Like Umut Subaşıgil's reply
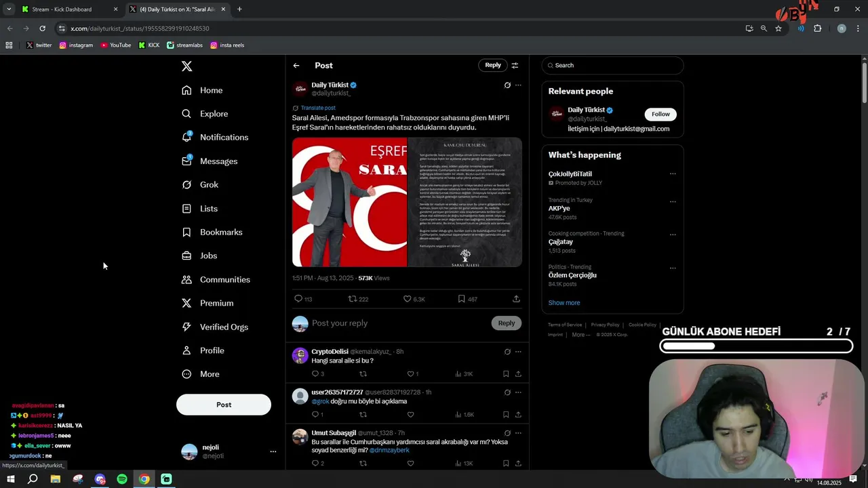This screenshot has width=868, height=488. coord(410,464)
